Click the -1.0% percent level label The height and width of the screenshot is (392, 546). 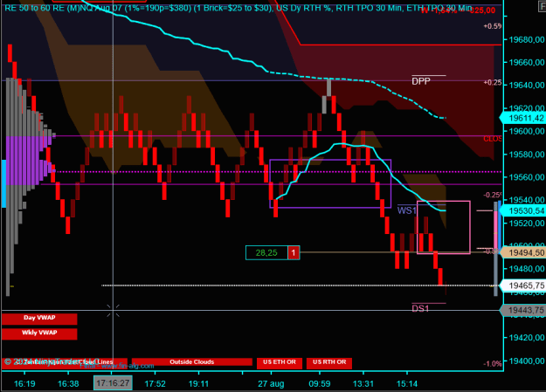pos(493,364)
